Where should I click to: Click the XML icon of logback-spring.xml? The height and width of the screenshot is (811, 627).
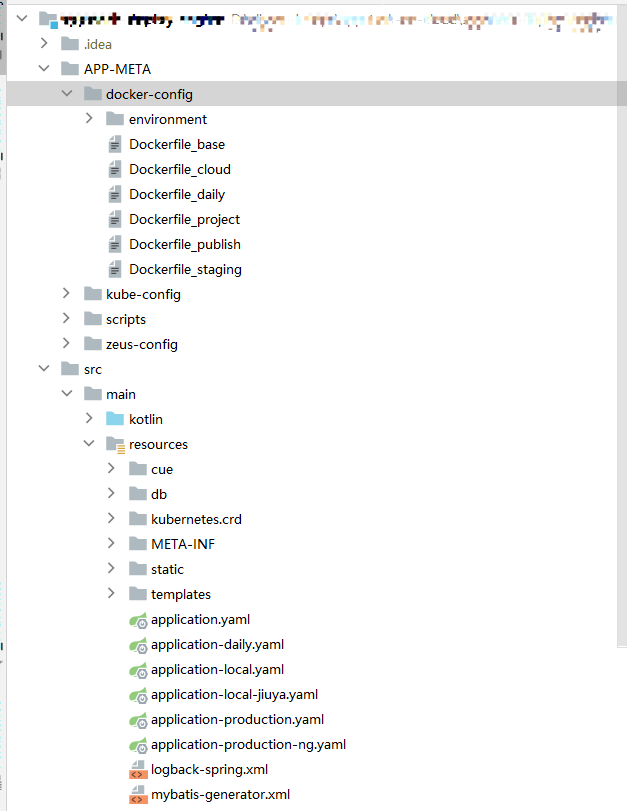138,770
